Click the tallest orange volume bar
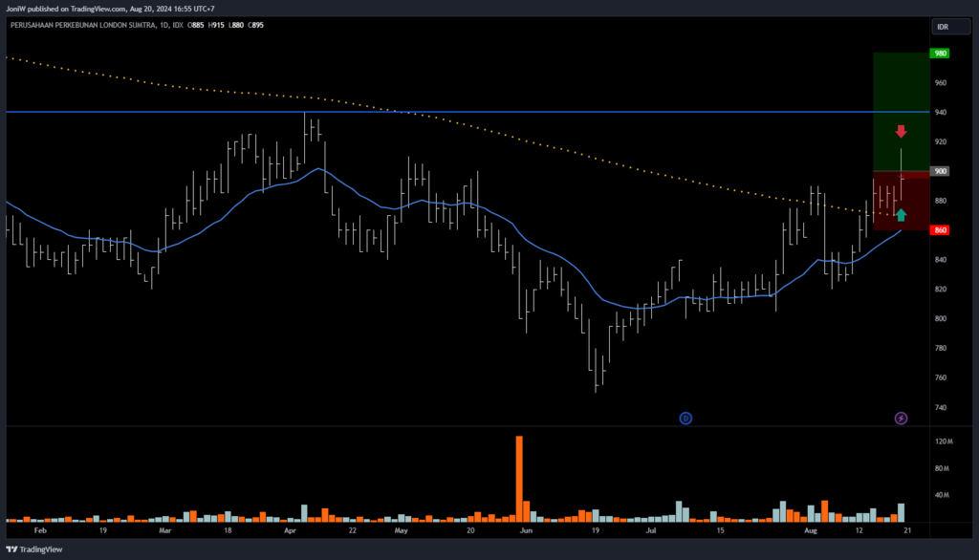The image size is (979, 560). tap(519, 478)
